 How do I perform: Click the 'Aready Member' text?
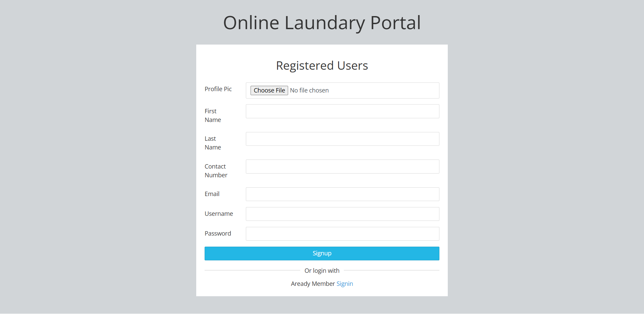click(313, 284)
